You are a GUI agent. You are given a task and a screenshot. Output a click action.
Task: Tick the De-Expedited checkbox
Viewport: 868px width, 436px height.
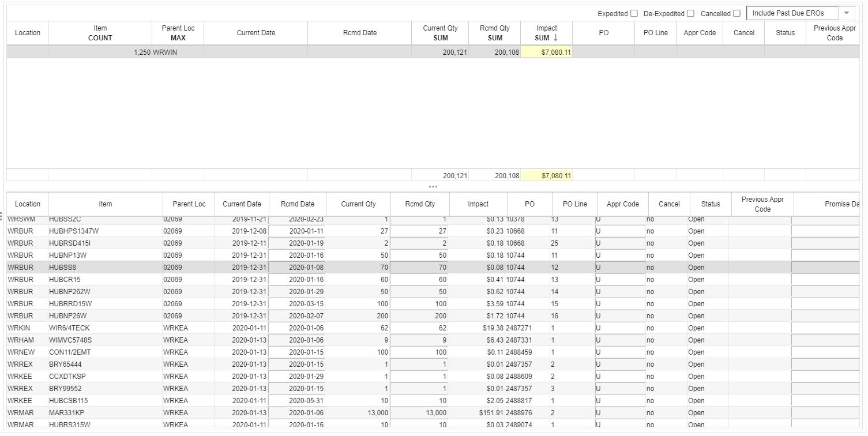[690, 13]
